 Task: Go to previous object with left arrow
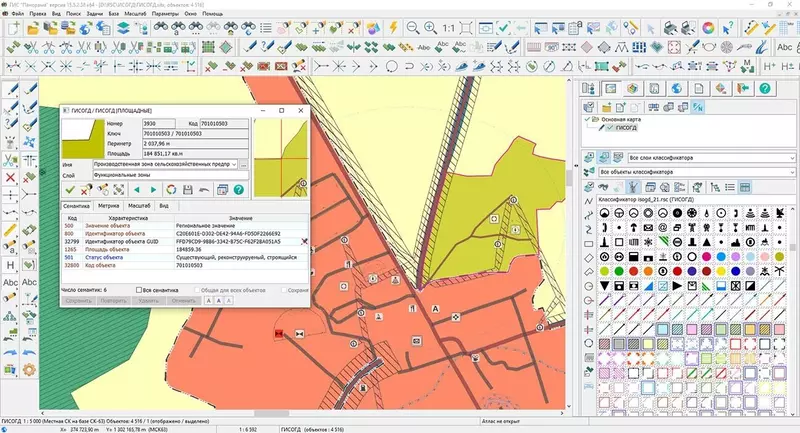(x=137, y=189)
